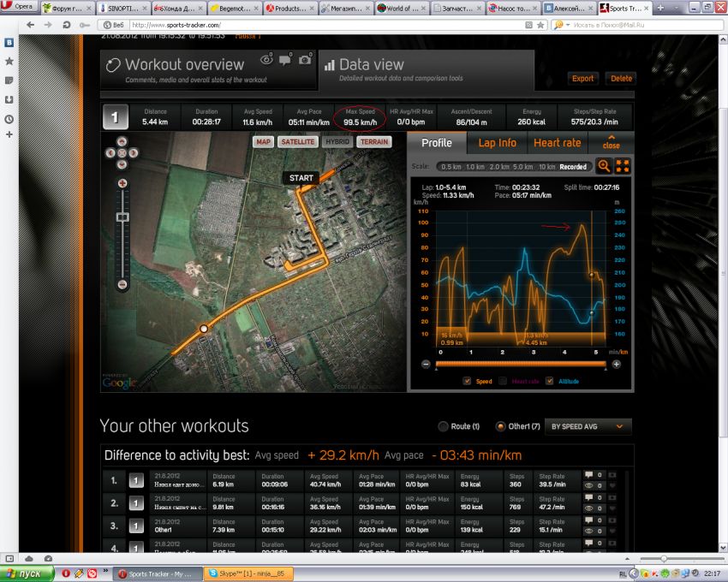The image size is (728, 582).
Task: Shrink chart range with minus button
Action: [426, 365]
